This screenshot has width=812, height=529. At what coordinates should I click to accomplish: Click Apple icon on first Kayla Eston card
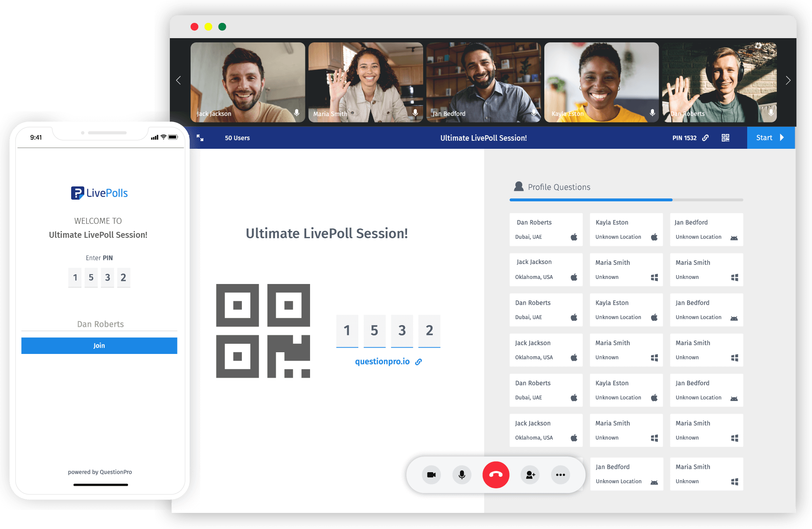coord(654,237)
